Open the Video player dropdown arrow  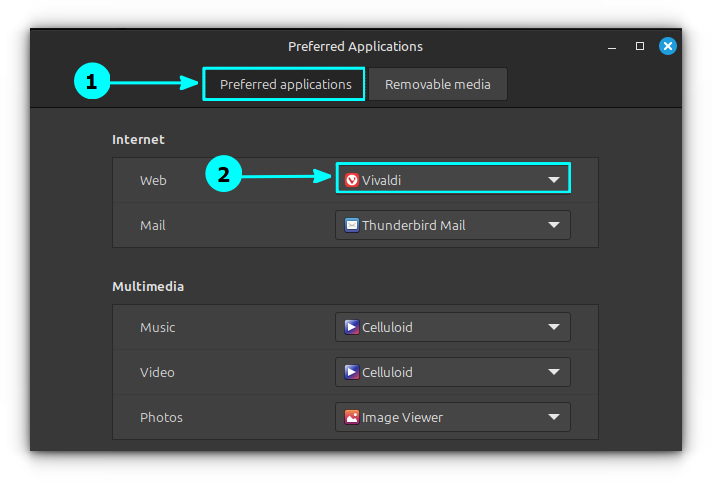(554, 372)
